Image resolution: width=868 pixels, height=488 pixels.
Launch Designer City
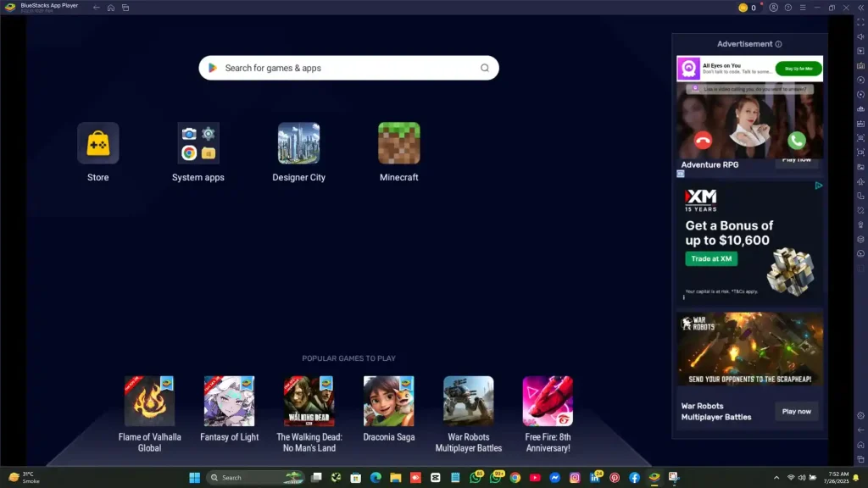[x=299, y=143]
